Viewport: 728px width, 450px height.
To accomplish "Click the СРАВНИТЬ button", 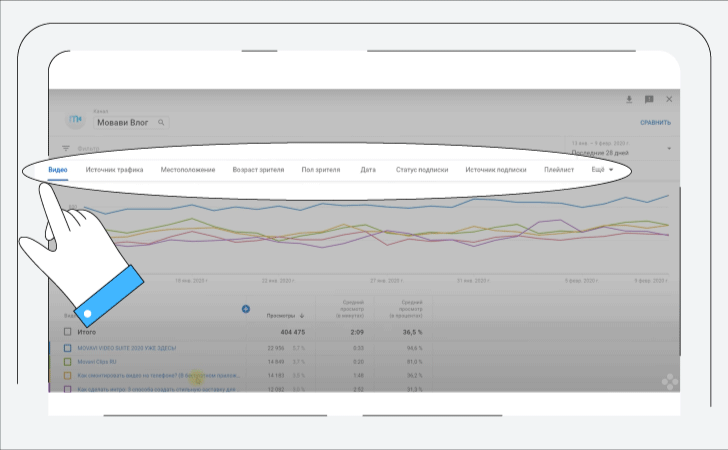I will (655, 122).
